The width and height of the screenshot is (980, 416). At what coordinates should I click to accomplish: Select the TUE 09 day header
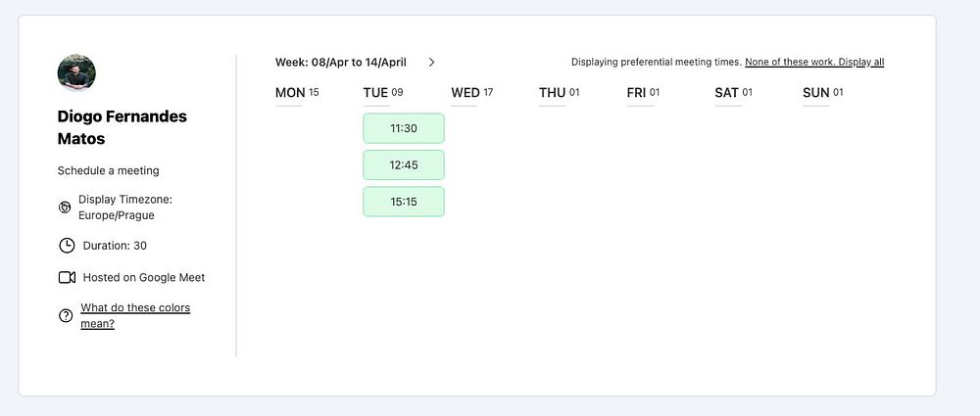383,93
